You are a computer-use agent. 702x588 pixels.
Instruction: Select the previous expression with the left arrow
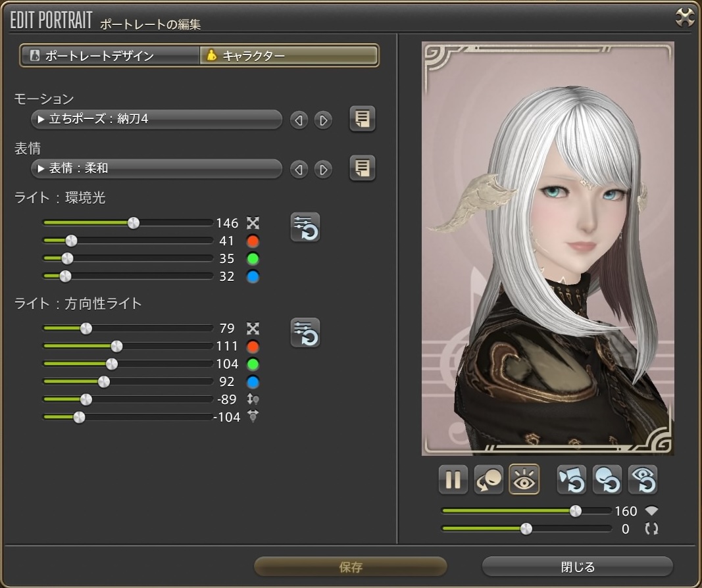click(299, 170)
